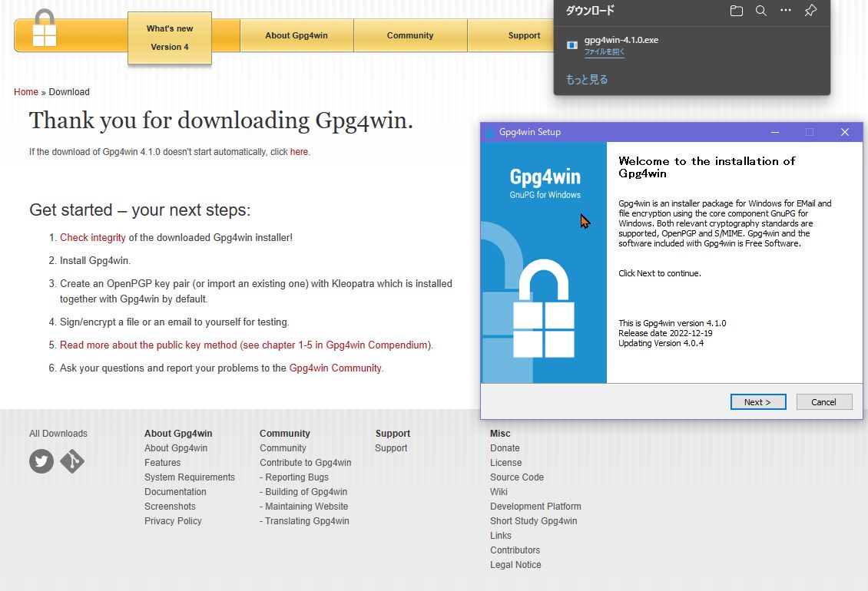
Task: Close the Gpg4win Setup window
Action: click(x=844, y=132)
